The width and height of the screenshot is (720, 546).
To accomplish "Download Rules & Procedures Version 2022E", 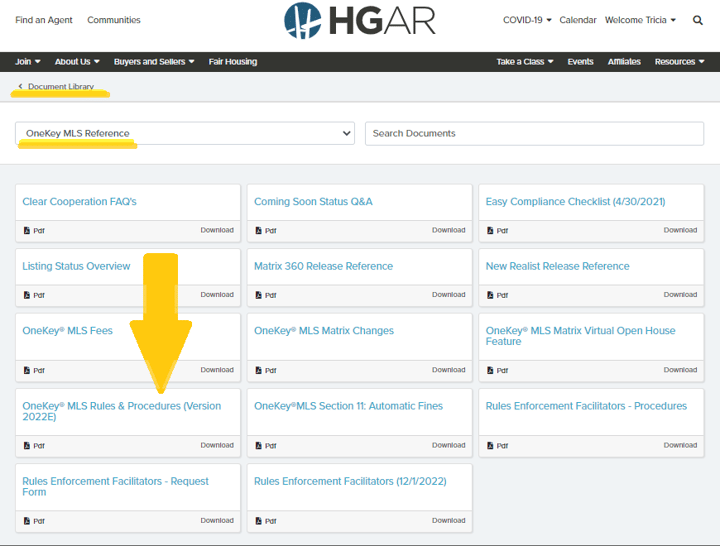I will click(217, 445).
